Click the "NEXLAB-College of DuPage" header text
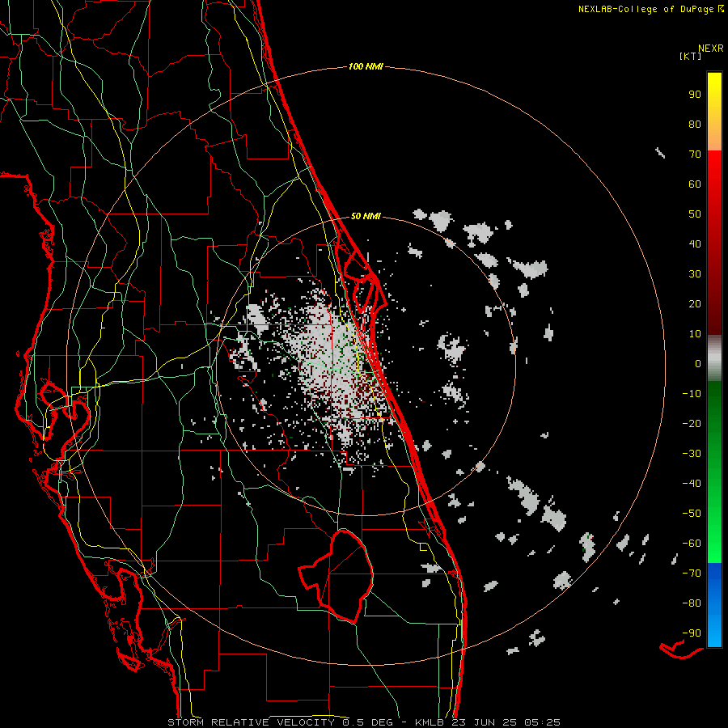 pyautogui.click(x=645, y=9)
